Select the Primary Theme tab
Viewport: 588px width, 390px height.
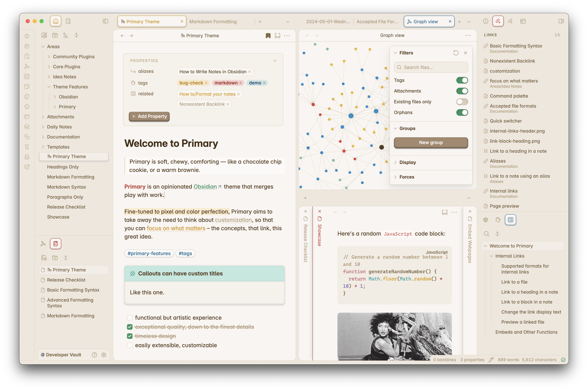(143, 21)
